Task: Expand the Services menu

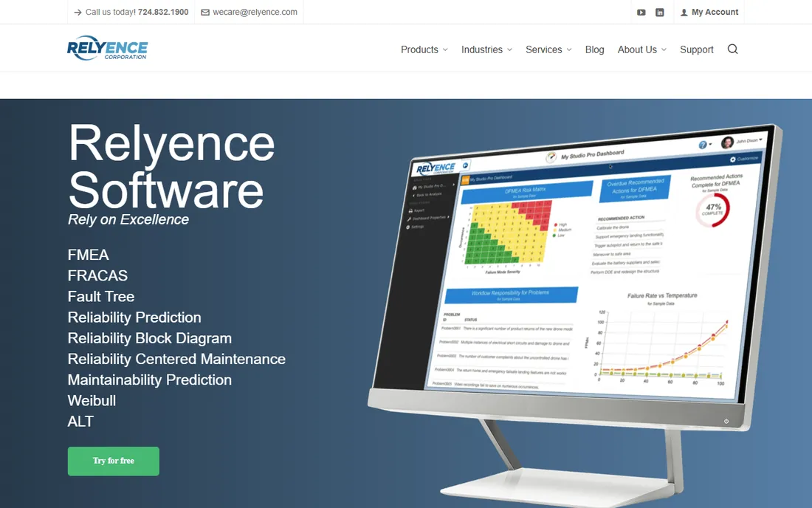Action: (x=548, y=49)
